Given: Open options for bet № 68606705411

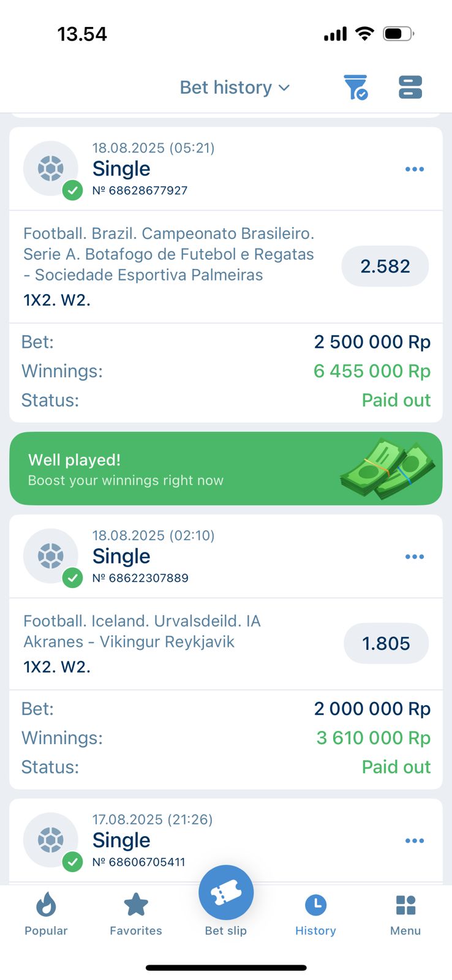Looking at the screenshot, I should click(415, 840).
